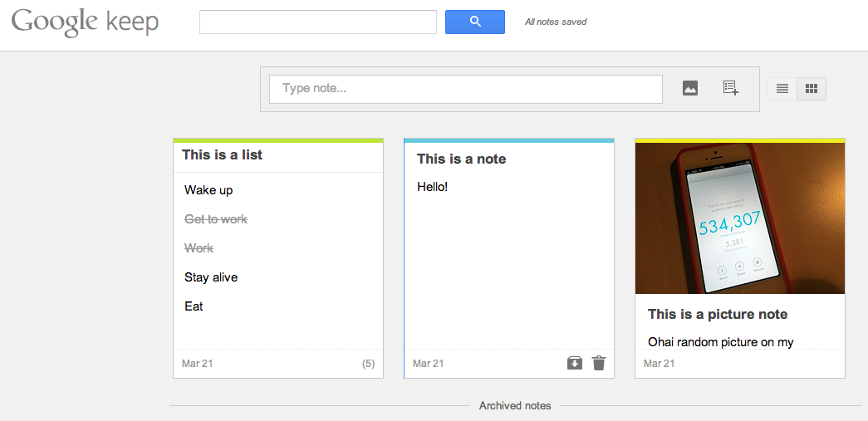Uncheck the crossed-out 'Work' item
Screen dimensions: 868x421
(x=199, y=247)
